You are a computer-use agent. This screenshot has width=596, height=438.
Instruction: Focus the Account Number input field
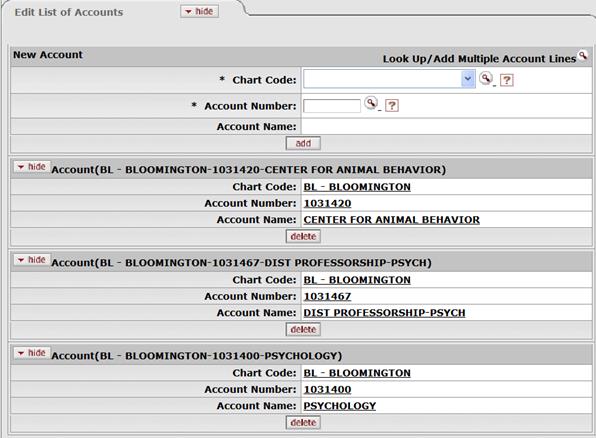click(x=332, y=106)
